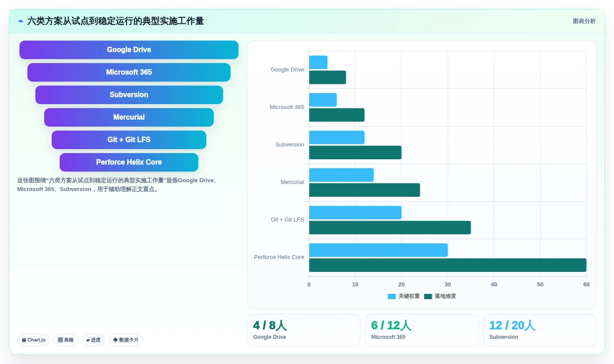Click the Google Drive chart axis label

(287, 70)
